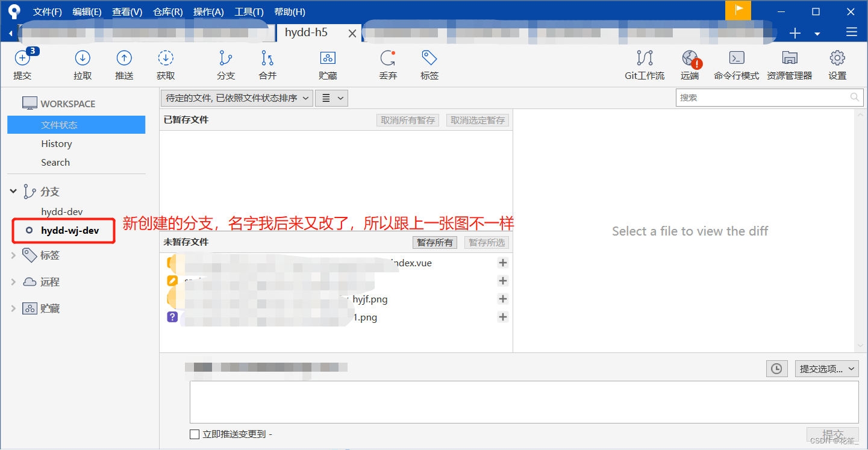This screenshot has width=868, height=450.
Task: Collapse the 分支 section chevron
Action: [x=13, y=192]
